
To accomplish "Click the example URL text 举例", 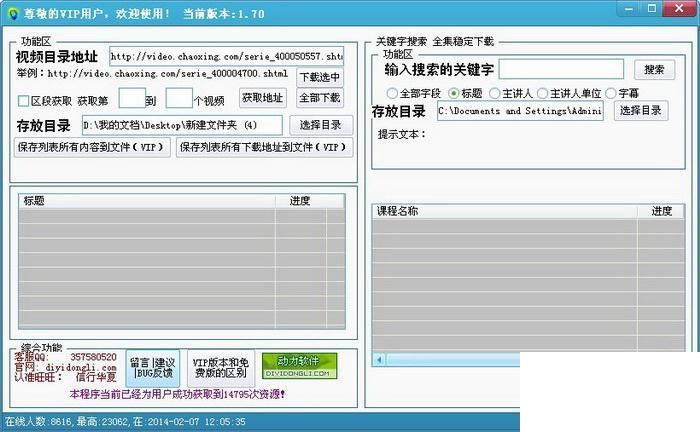I will [153, 73].
